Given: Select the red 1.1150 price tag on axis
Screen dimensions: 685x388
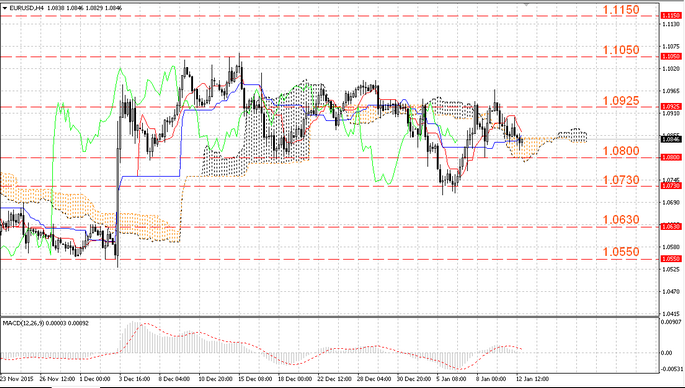Looking at the screenshot, I should coord(671,16).
